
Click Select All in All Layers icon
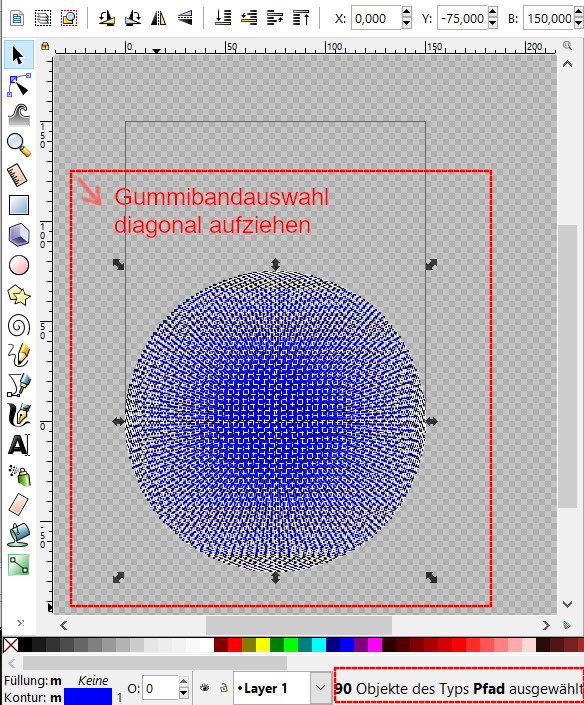[x=43, y=18]
